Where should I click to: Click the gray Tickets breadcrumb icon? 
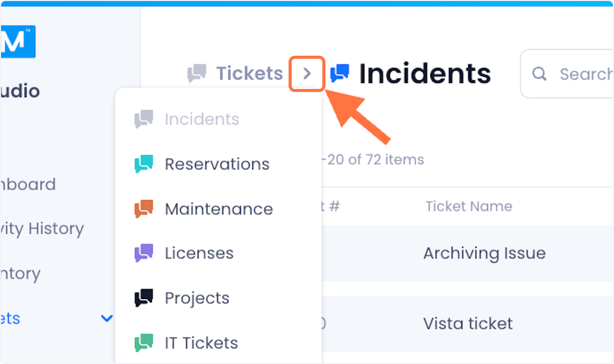click(x=196, y=74)
